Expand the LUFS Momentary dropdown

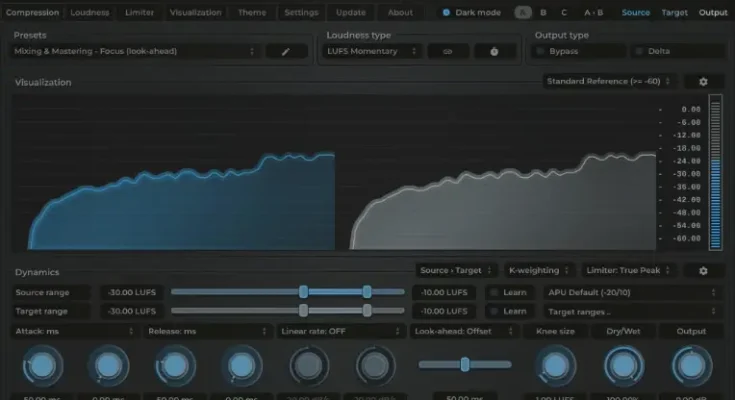click(369, 51)
